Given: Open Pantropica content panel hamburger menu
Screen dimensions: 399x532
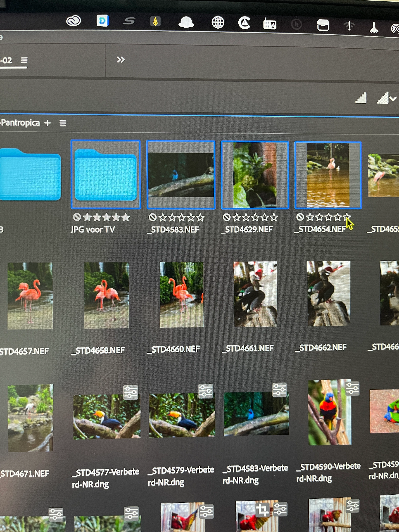Looking at the screenshot, I should (x=63, y=123).
